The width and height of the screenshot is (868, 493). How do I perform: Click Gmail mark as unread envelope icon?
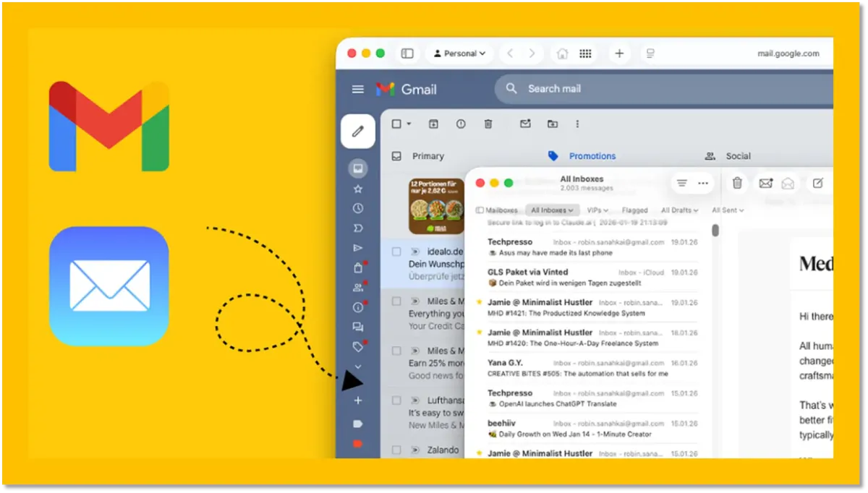[x=526, y=124]
